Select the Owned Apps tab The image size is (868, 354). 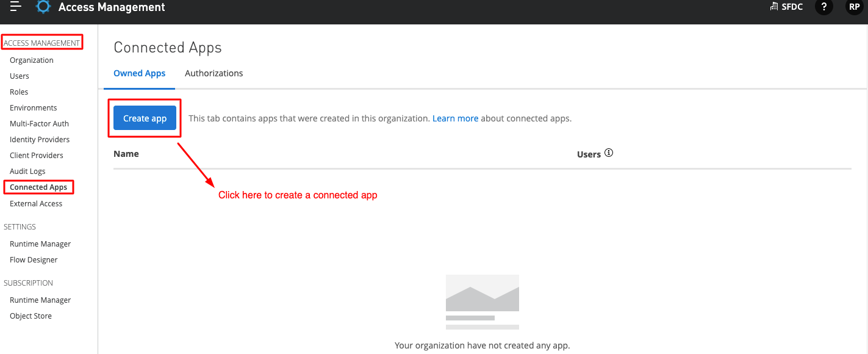point(139,73)
